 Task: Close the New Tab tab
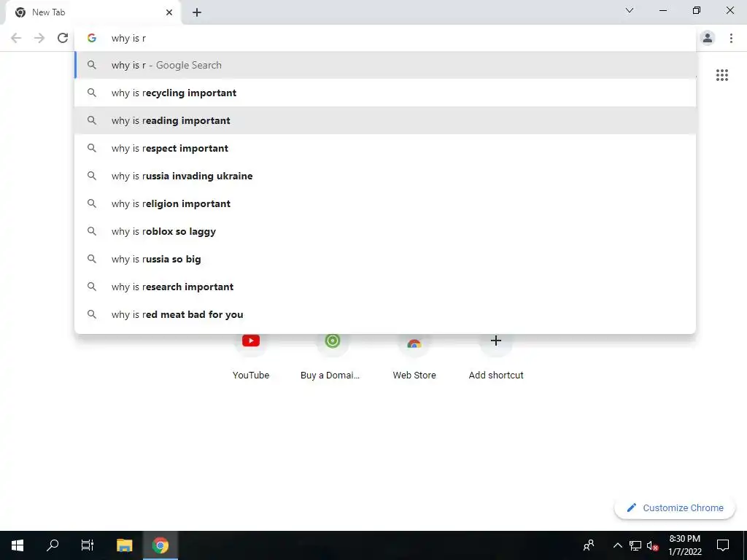(x=169, y=12)
